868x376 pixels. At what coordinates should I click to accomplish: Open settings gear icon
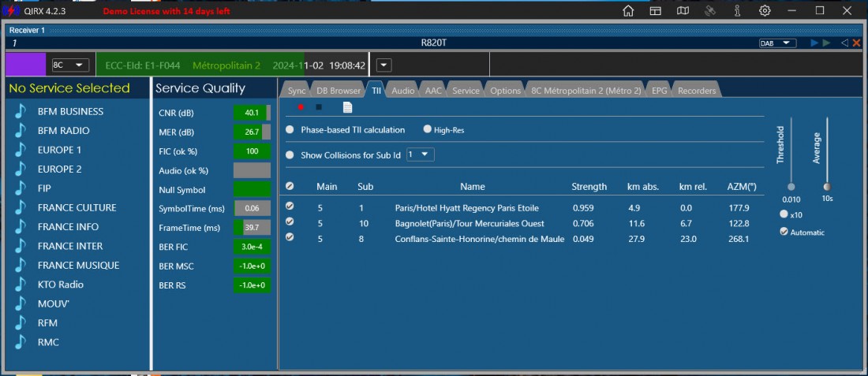click(765, 10)
